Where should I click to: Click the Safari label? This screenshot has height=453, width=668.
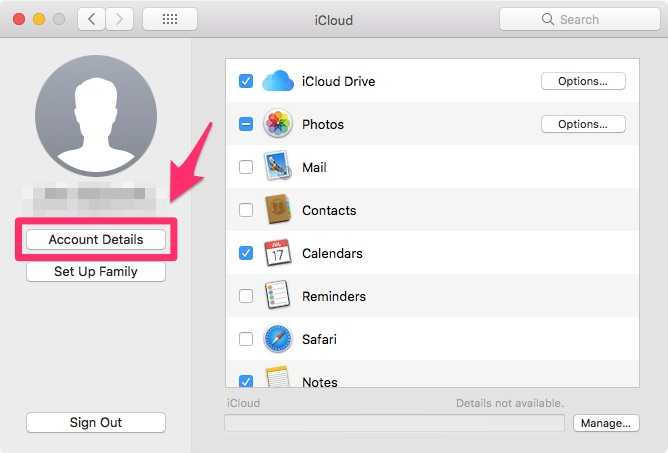tap(320, 340)
